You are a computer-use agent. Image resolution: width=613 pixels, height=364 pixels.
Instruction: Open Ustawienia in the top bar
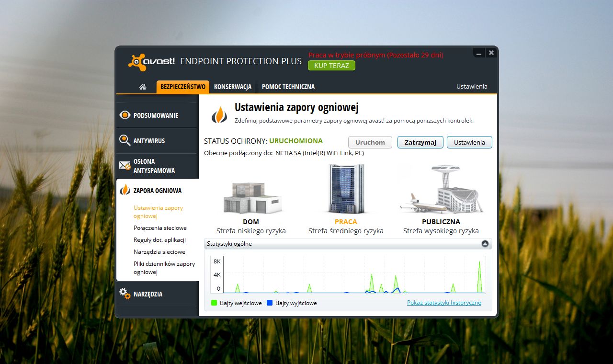(472, 87)
